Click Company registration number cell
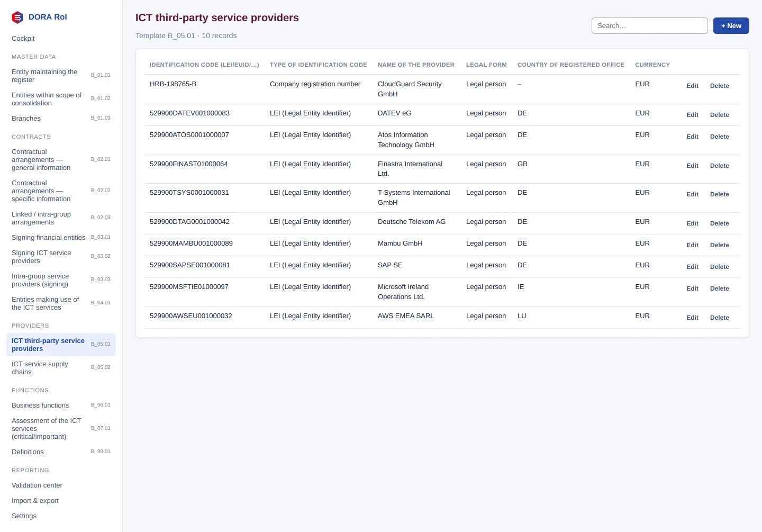762x532 pixels. pyautogui.click(x=315, y=84)
